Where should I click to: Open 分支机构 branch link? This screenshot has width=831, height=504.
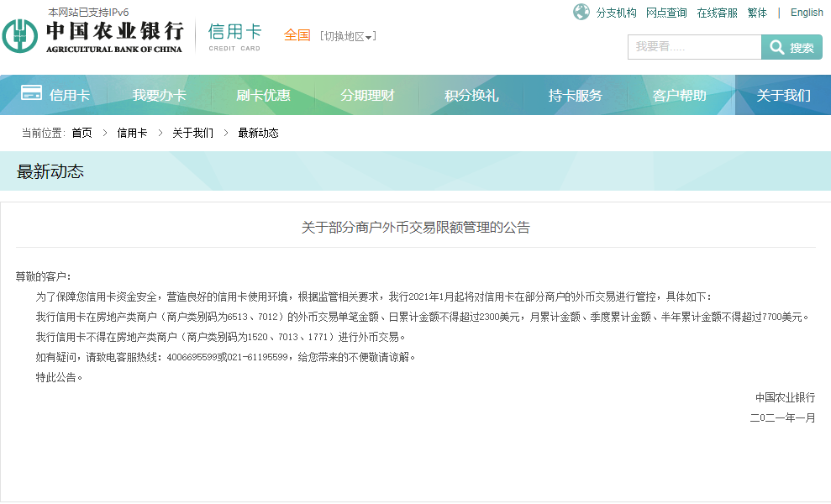pyautogui.click(x=617, y=13)
